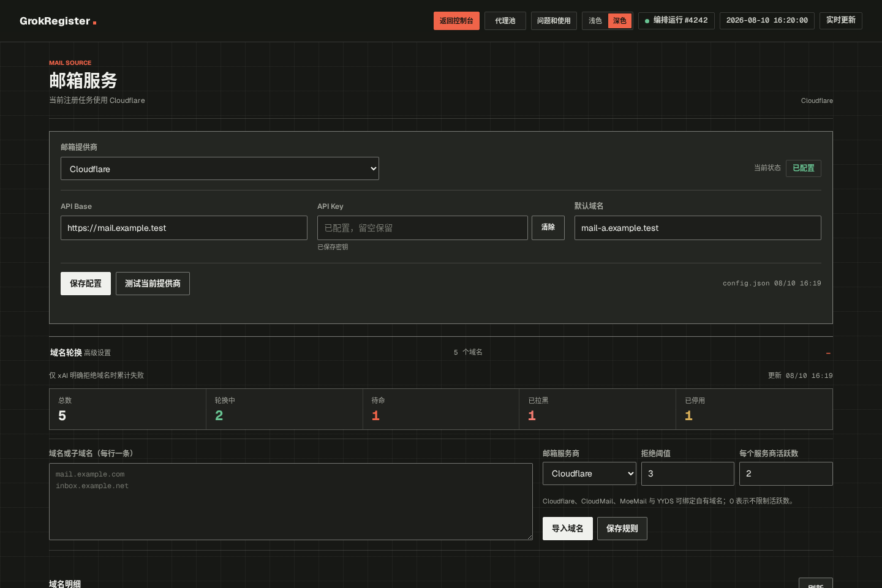Click the 保存规则 button
882x588 pixels.
pyautogui.click(x=622, y=529)
